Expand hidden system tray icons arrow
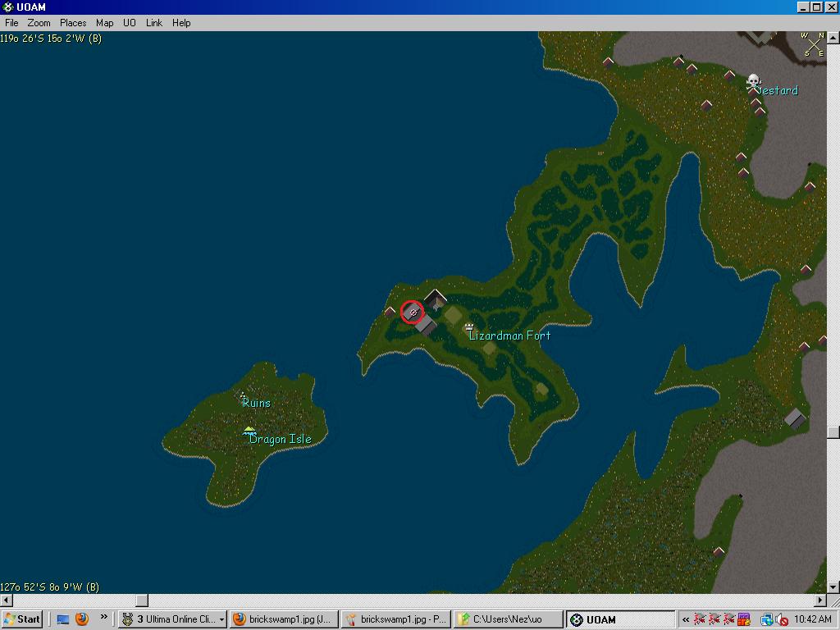The image size is (840, 630). click(686, 619)
